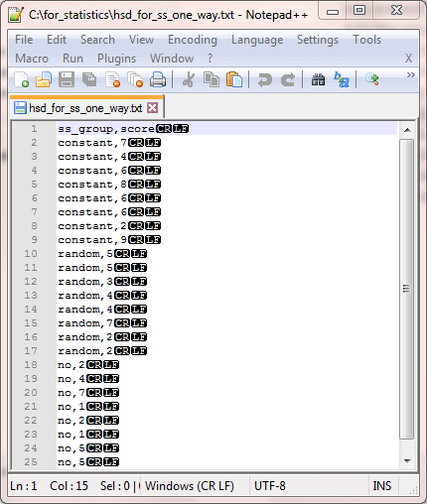Open the Run menu
Viewport: 427px width, 504px height.
click(72, 59)
